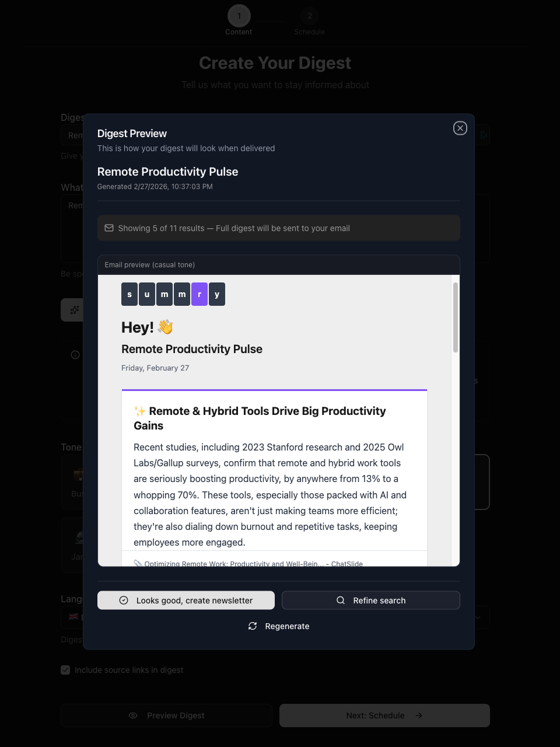
Task: Click the checkmark circle on the create newsletter button
Action: 123,600
